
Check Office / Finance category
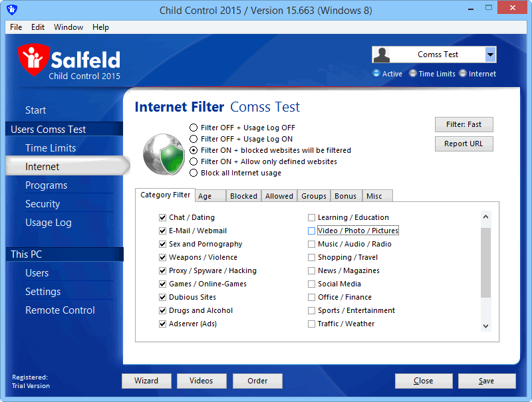[x=311, y=297]
